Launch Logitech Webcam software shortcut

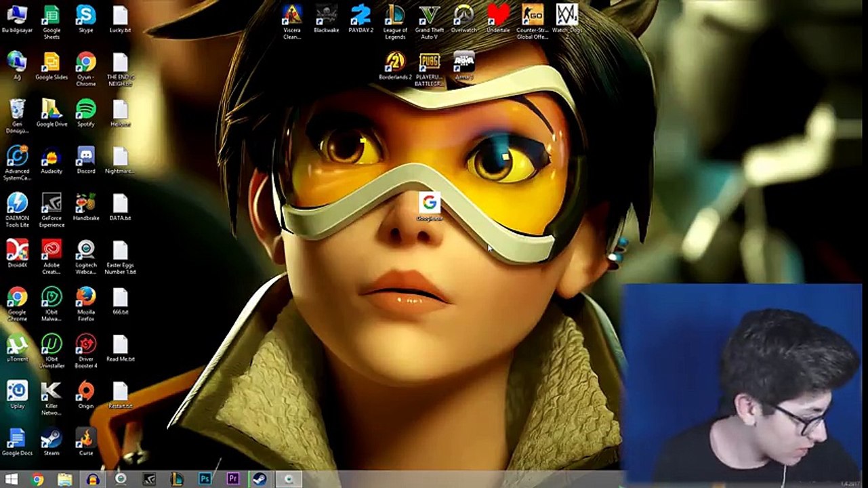tap(85, 256)
